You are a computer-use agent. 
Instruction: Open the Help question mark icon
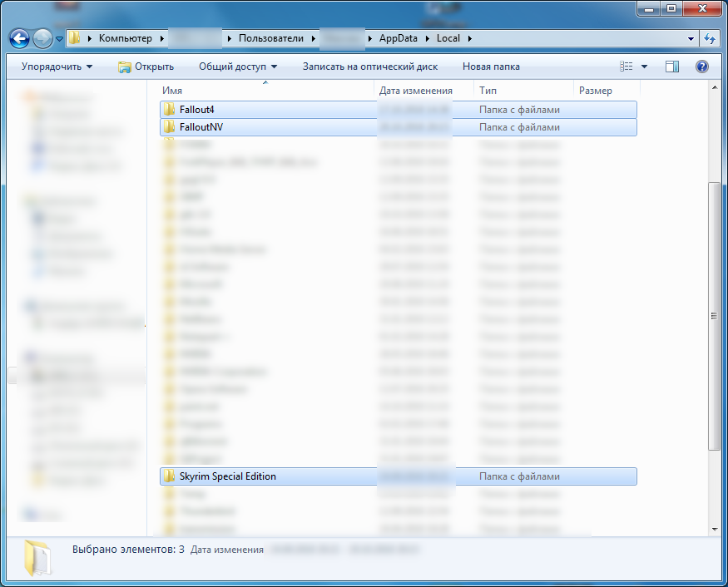click(701, 67)
